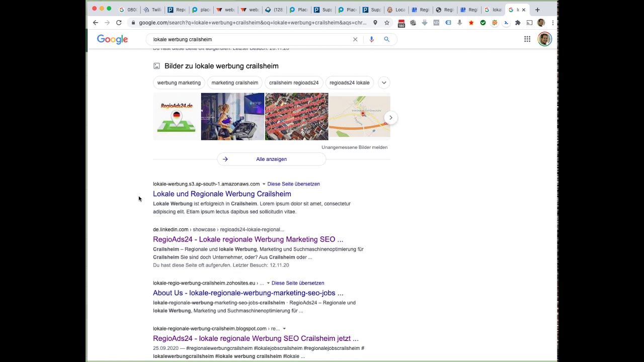The image size is (644, 362).
Task: Select the 'werbung marketing' filter chip
Action: (x=179, y=82)
